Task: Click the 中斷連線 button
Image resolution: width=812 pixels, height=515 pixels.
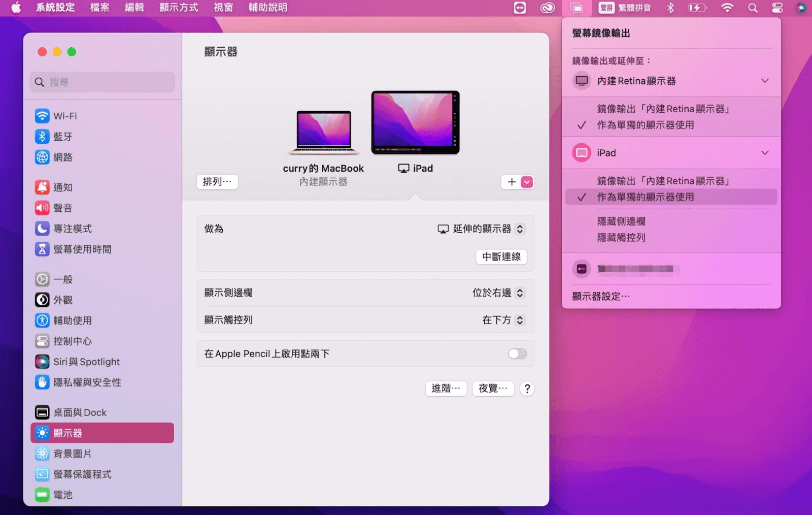Action: pyautogui.click(x=501, y=256)
